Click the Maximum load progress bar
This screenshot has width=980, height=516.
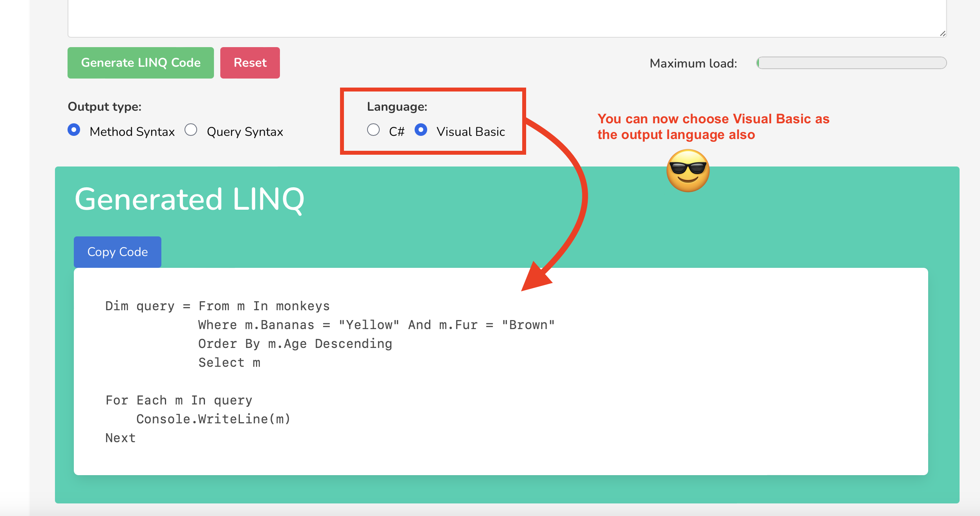(851, 63)
